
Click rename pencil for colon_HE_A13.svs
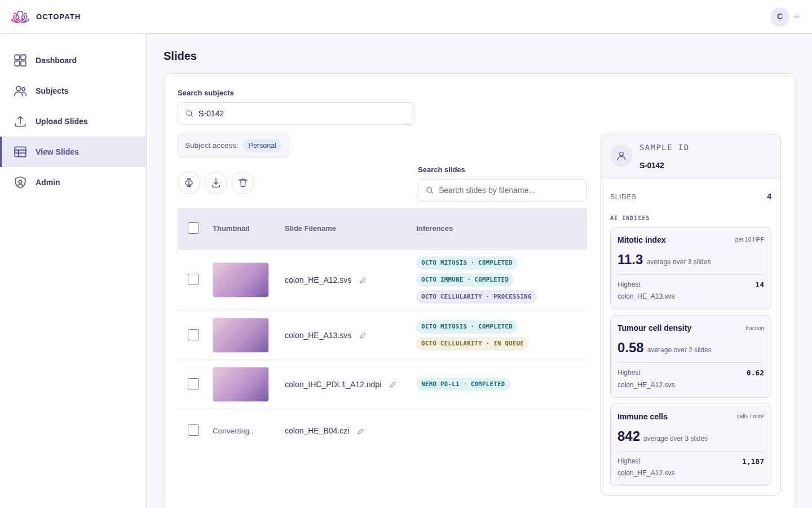(363, 336)
